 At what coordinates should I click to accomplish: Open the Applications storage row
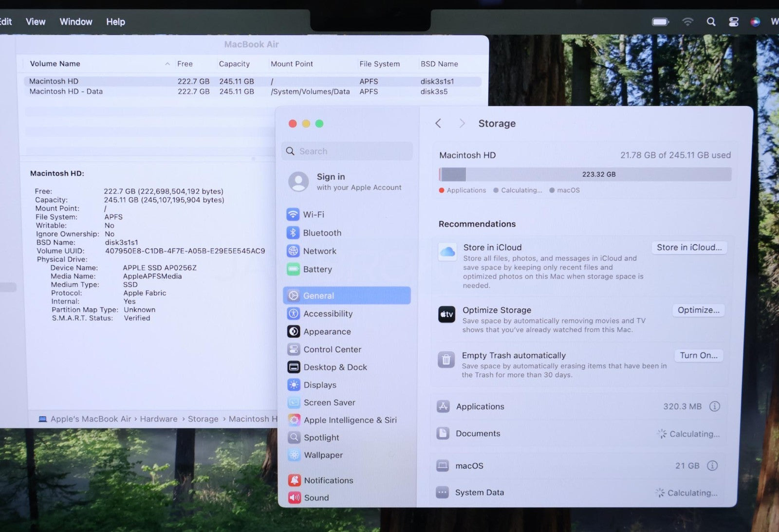point(578,406)
